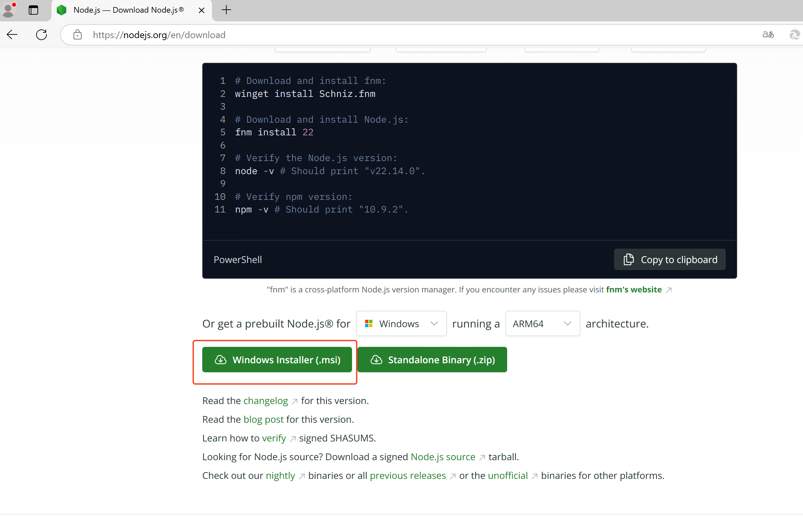Download the Standalone Binary (.zip)
The width and height of the screenshot is (803, 532).
[432, 360]
